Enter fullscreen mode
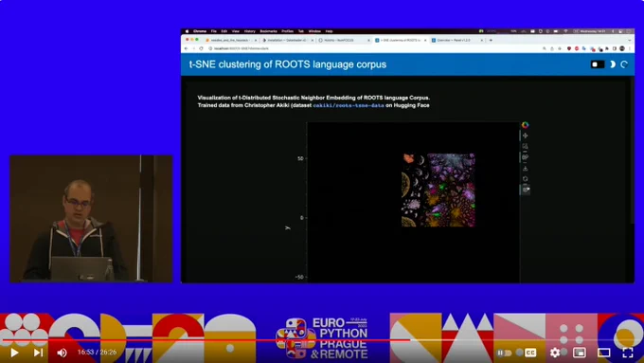 pyautogui.click(x=628, y=353)
